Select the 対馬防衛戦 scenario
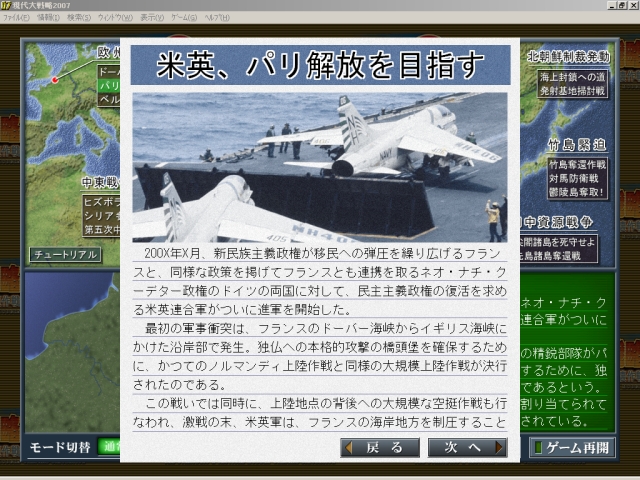The image size is (640, 480). click(x=574, y=178)
